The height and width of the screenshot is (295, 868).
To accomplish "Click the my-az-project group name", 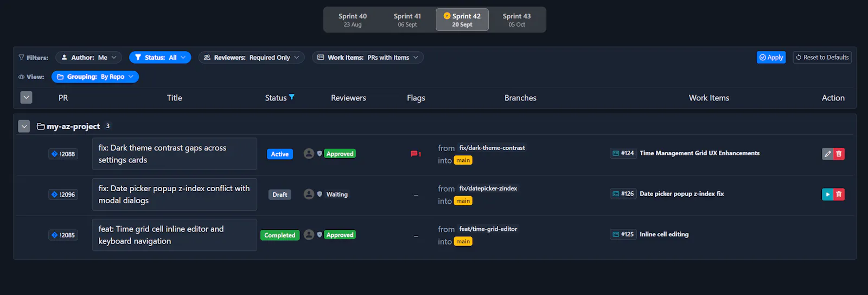I will [x=73, y=127].
